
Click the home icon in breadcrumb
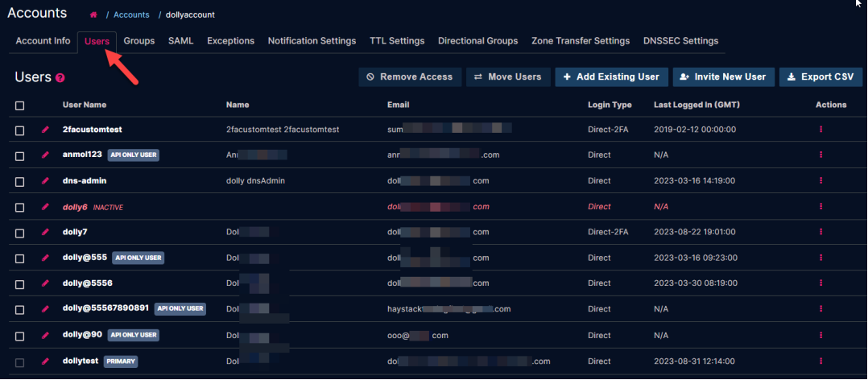click(x=94, y=14)
